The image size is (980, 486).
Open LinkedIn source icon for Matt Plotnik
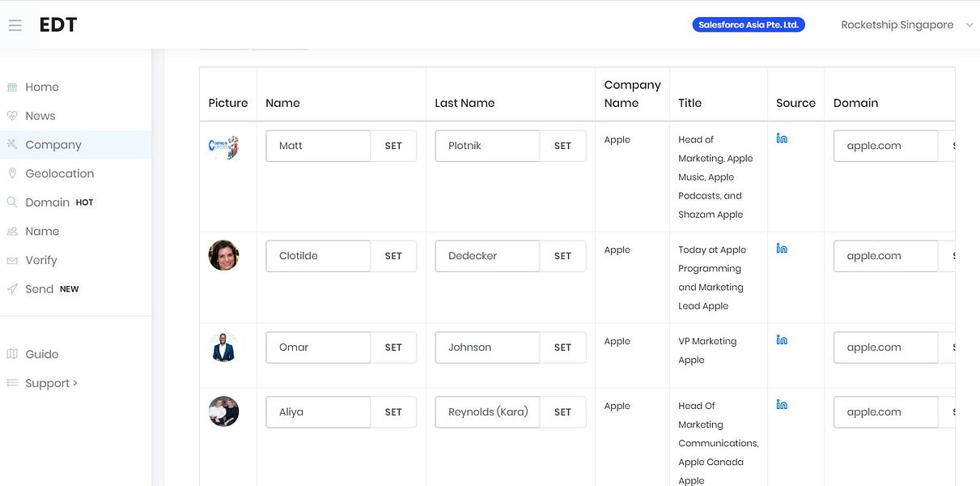(782, 139)
